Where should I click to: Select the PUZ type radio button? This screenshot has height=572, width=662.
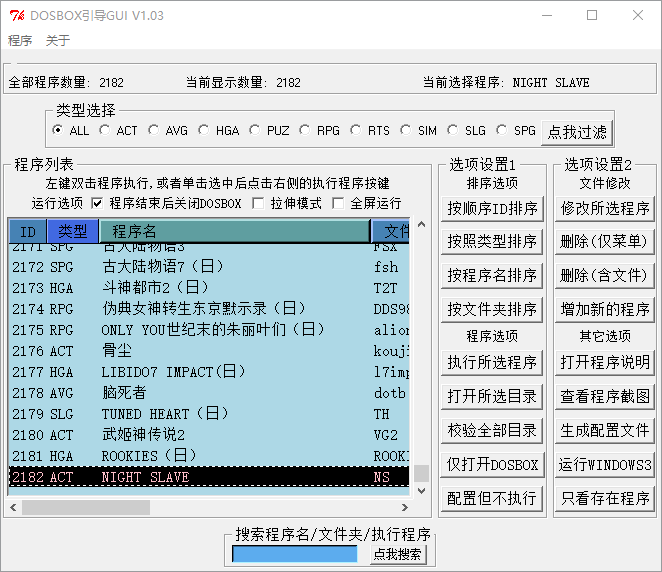(255, 130)
